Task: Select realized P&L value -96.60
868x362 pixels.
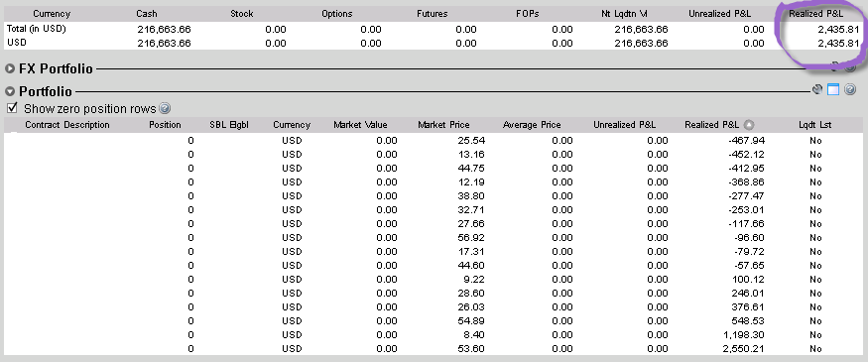Action: pyautogui.click(x=750, y=237)
